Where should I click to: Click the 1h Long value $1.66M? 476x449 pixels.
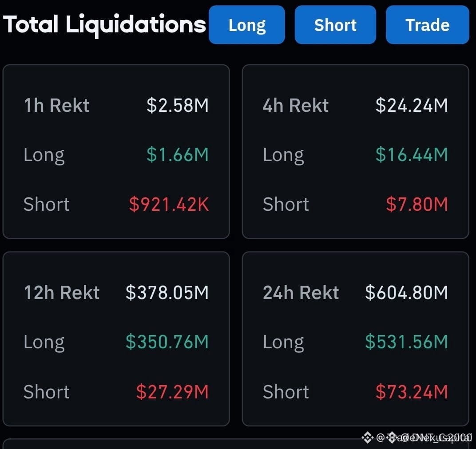[x=178, y=154]
